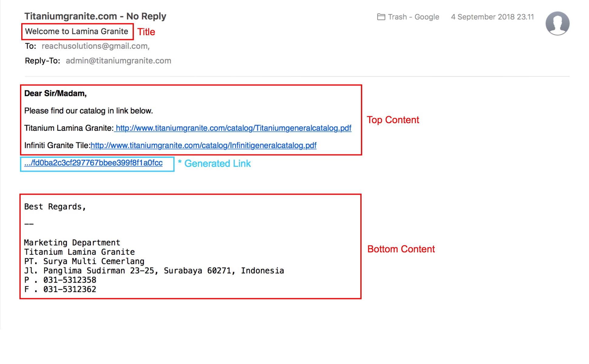Click the subject Welcome to Lamina Granite
The height and width of the screenshot is (364, 589).
coord(77,31)
